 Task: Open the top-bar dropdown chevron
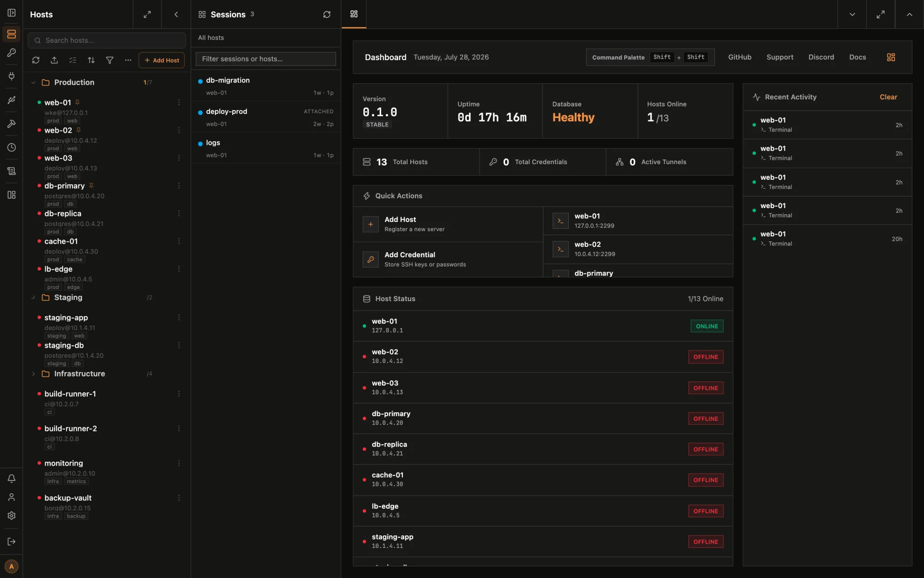[x=852, y=14]
